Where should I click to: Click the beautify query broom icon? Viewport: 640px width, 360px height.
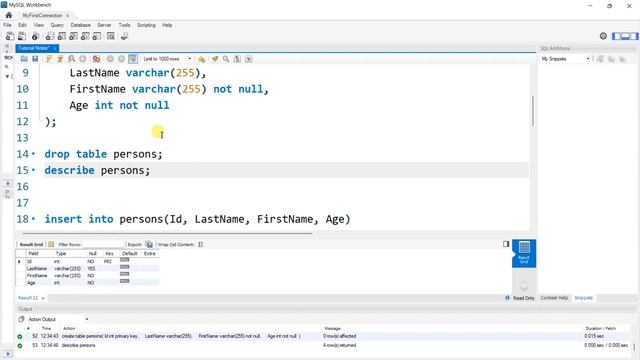(x=215, y=59)
